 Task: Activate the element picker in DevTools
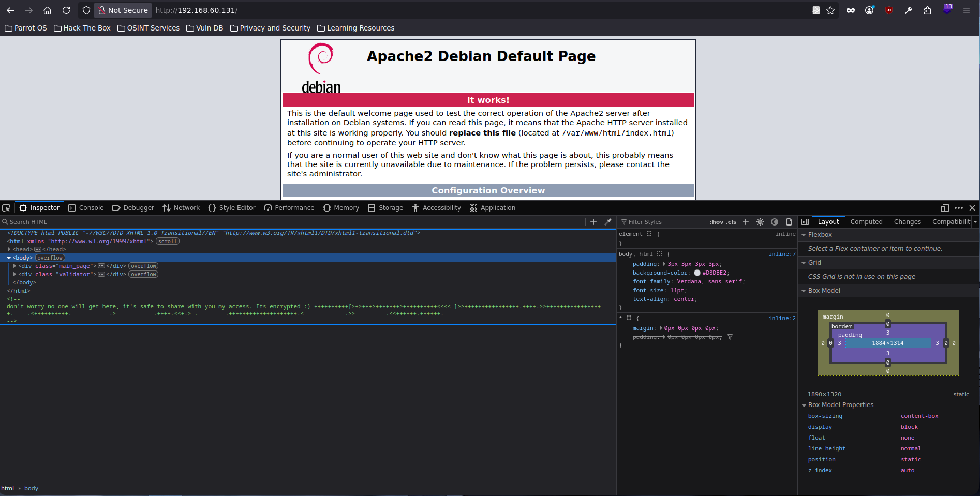pos(6,208)
